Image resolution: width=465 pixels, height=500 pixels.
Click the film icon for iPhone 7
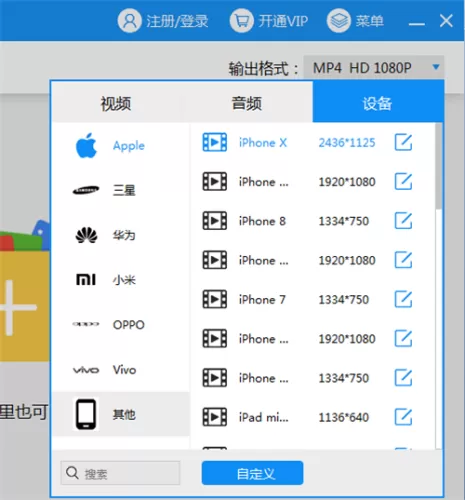(215, 299)
